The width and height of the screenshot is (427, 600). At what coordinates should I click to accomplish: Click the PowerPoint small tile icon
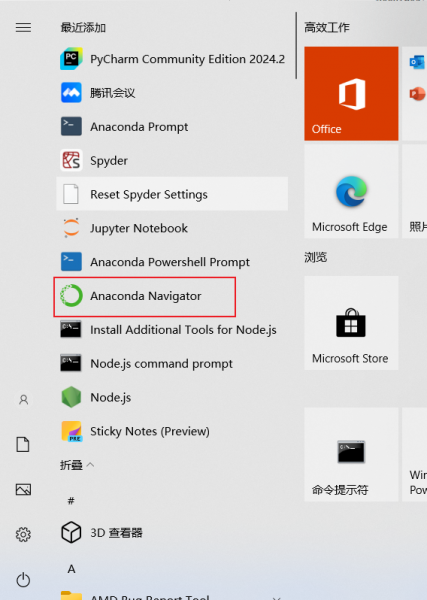point(417,94)
